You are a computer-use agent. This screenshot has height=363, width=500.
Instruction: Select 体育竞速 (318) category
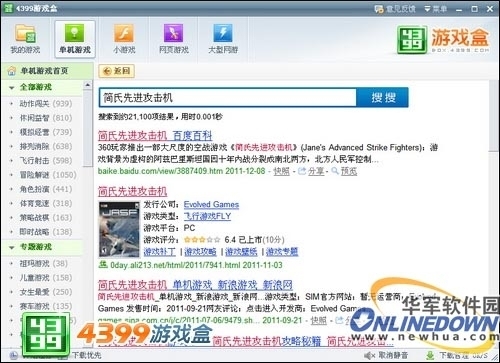pyautogui.click(x=46, y=203)
